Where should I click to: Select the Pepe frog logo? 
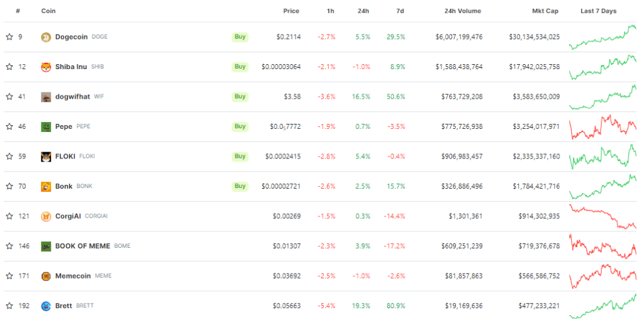click(46, 126)
